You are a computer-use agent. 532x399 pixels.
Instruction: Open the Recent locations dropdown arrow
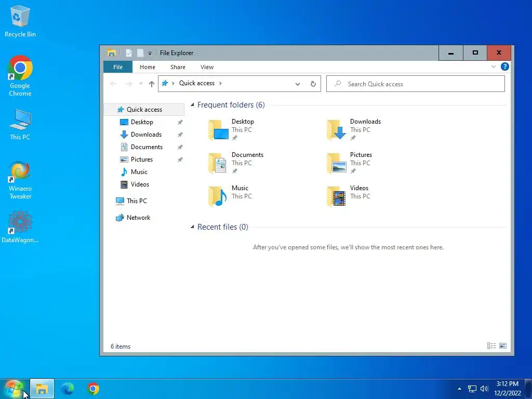pyautogui.click(x=141, y=84)
